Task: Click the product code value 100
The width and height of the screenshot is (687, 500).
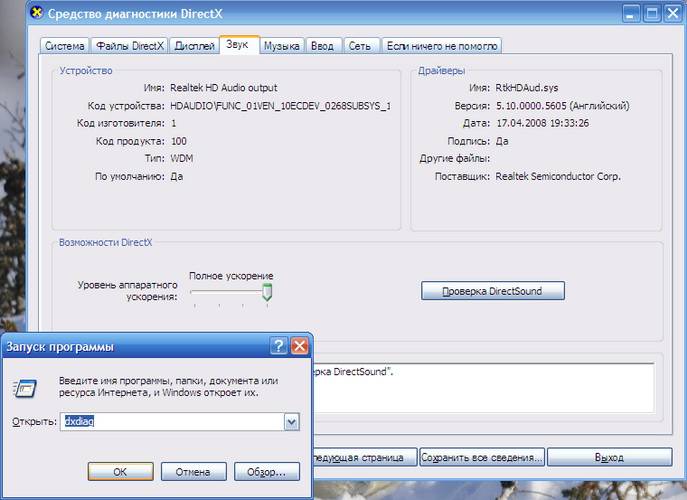Action: pyautogui.click(x=178, y=141)
